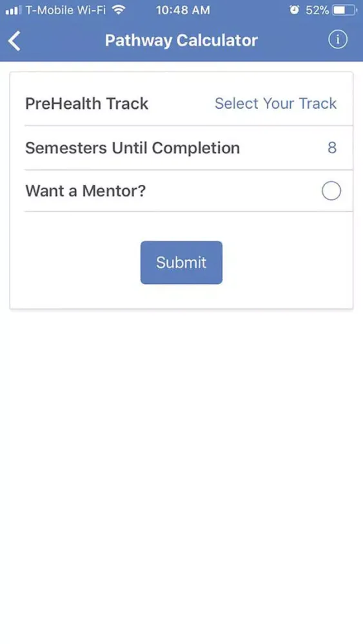
Task: Tap the Pathway Calculator title
Action: (x=181, y=40)
